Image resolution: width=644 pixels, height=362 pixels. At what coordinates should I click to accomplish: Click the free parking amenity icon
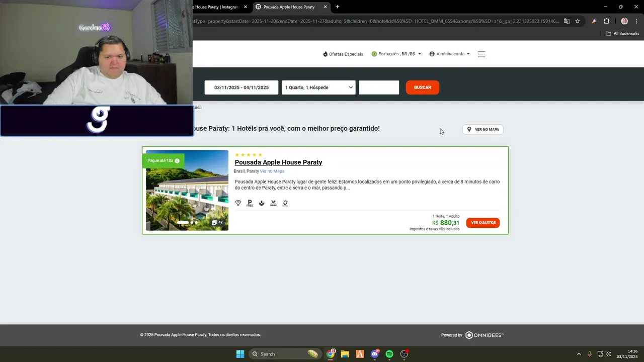(x=250, y=203)
